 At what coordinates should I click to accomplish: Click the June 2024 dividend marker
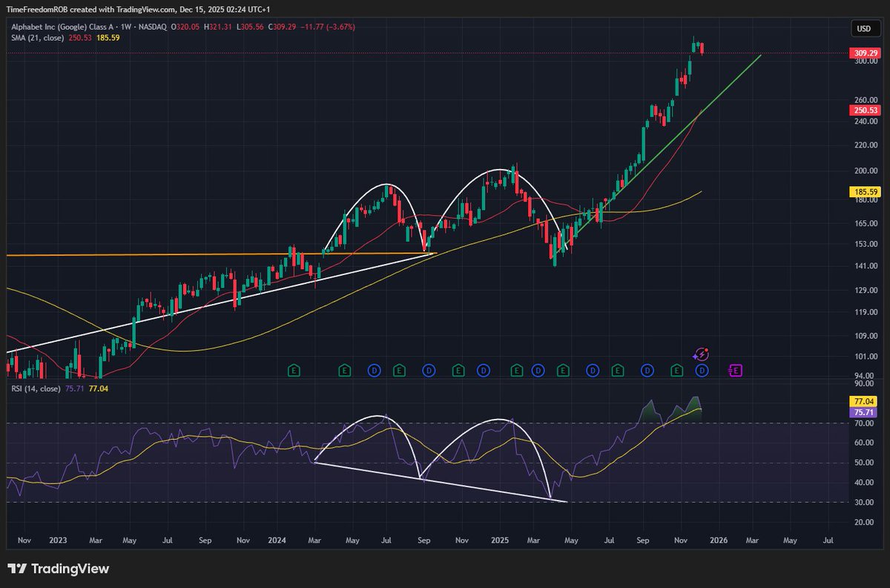(x=375, y=369)
